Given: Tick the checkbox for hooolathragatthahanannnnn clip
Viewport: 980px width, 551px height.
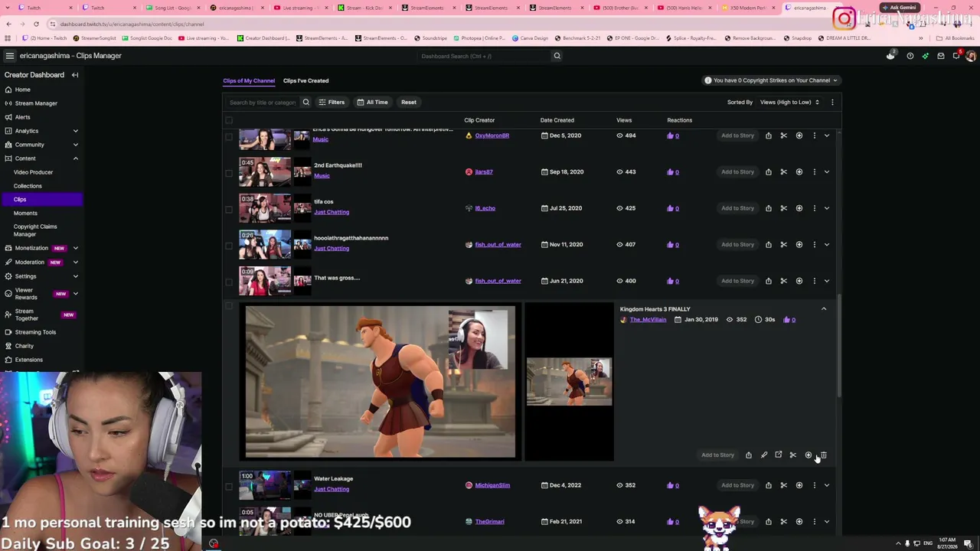Looking at the screenshot, I should click(x=229, y=245).
